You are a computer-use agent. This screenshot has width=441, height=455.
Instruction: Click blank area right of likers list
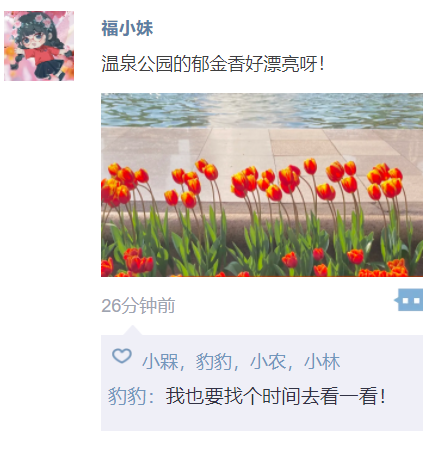pos(382,362)
